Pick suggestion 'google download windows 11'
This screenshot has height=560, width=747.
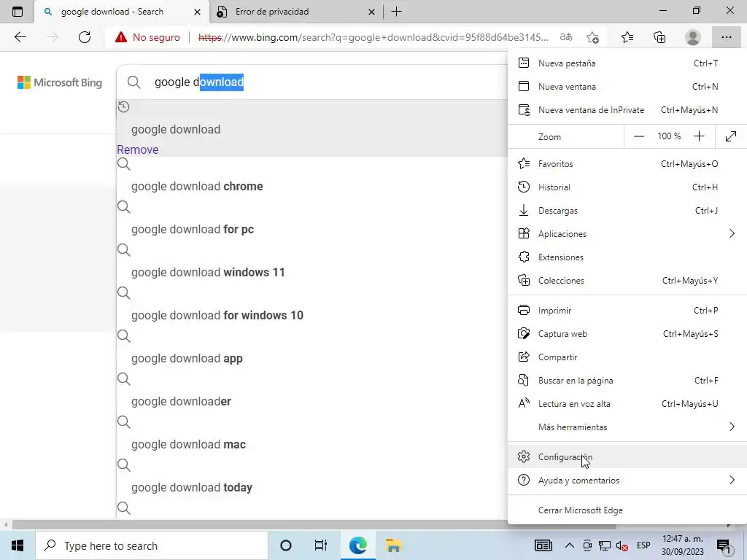208,273
